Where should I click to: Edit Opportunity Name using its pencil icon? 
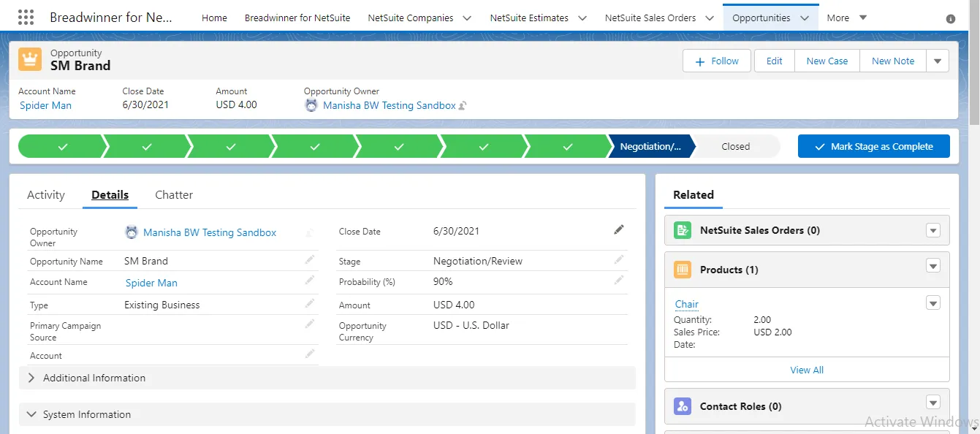(310, 259)
